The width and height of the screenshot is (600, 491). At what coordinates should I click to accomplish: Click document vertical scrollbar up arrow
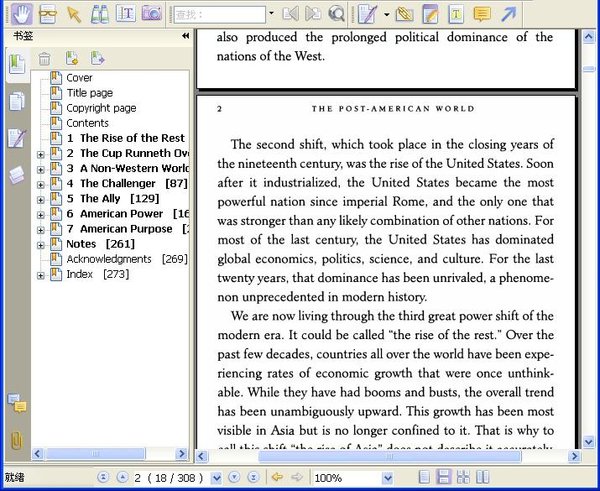pos(588,37)
